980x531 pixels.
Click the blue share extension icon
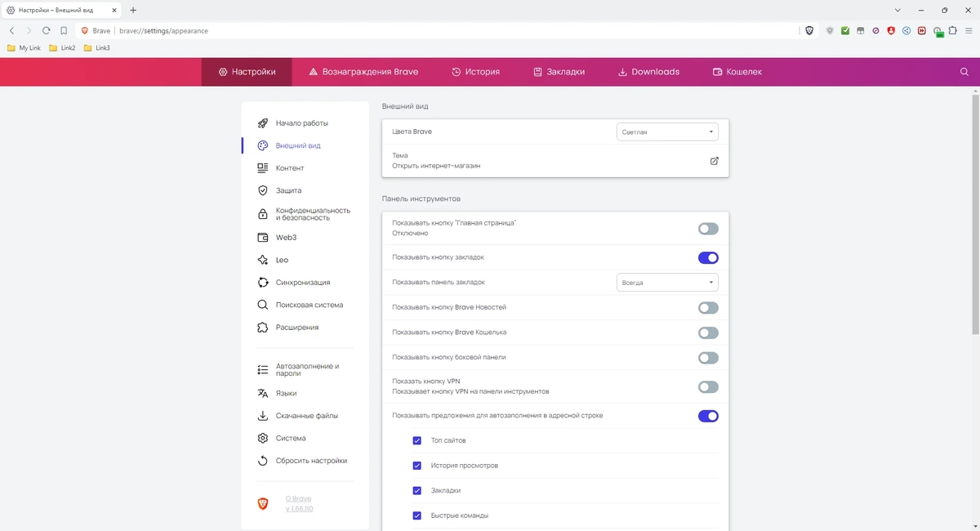[906, 30]
